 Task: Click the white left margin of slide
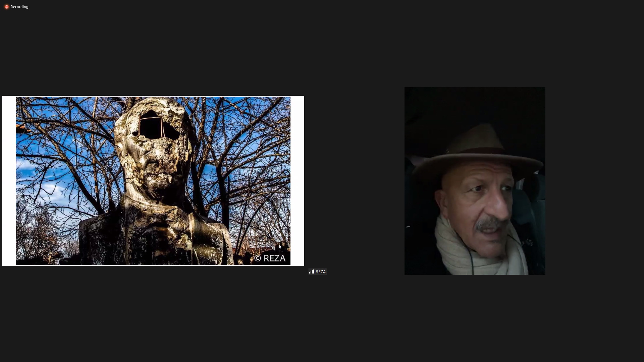coord(9,181)
